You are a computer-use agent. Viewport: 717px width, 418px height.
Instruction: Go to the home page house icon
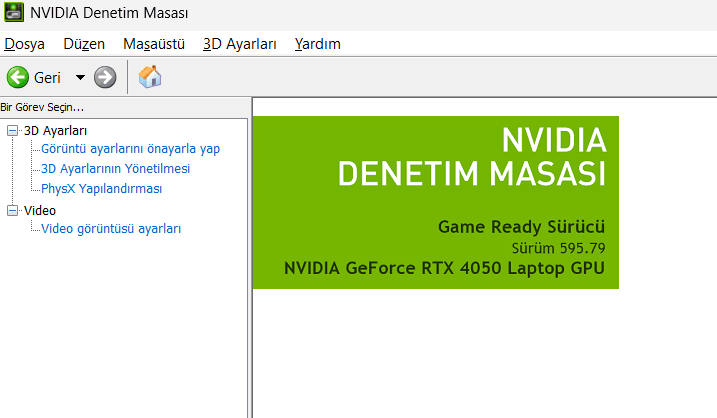pyautogui.click(x=150, y=77)
